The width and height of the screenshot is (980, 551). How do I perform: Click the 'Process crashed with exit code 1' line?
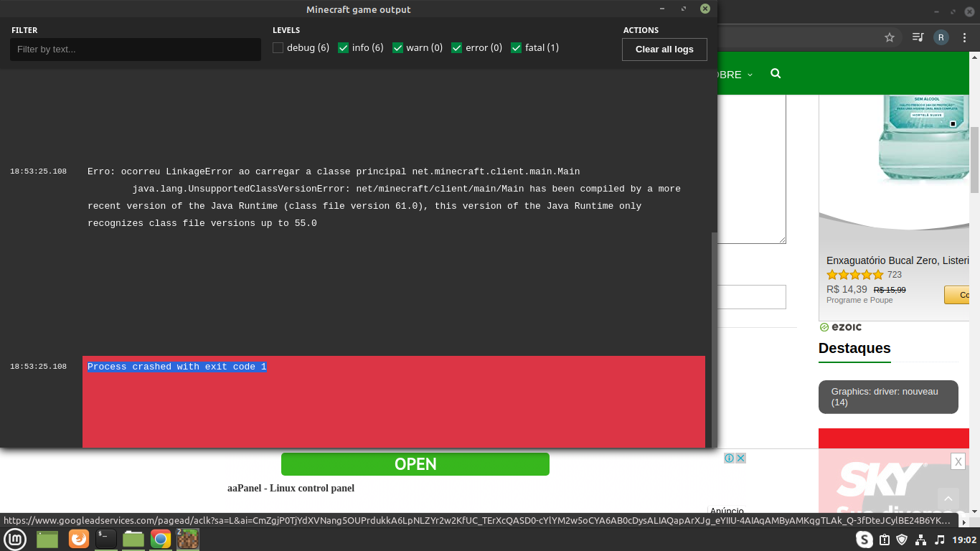coord(176,367)
